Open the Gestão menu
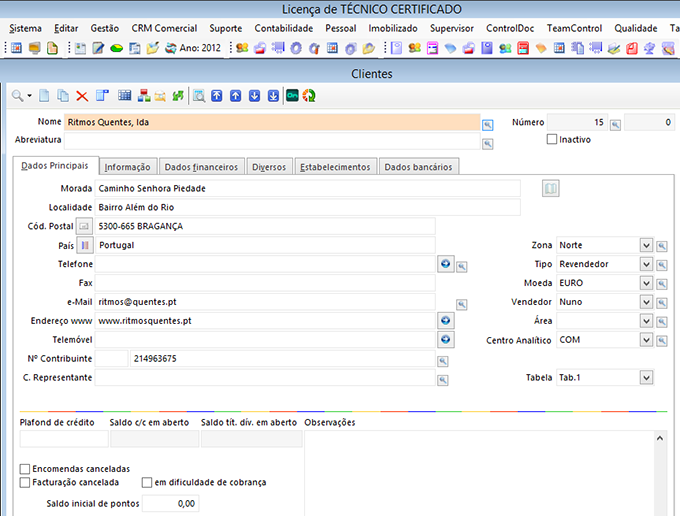This screenshot has height=516, width=680. tap(105, 28)
